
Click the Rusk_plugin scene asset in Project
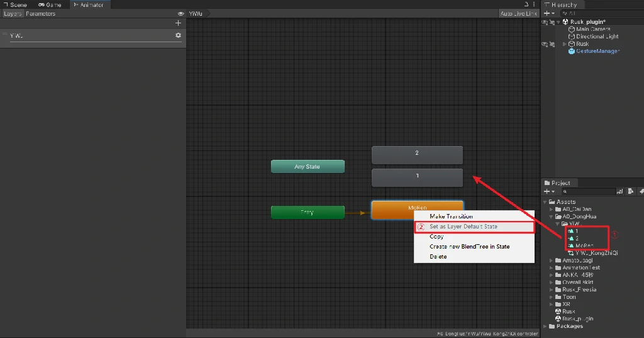(577, 318)
